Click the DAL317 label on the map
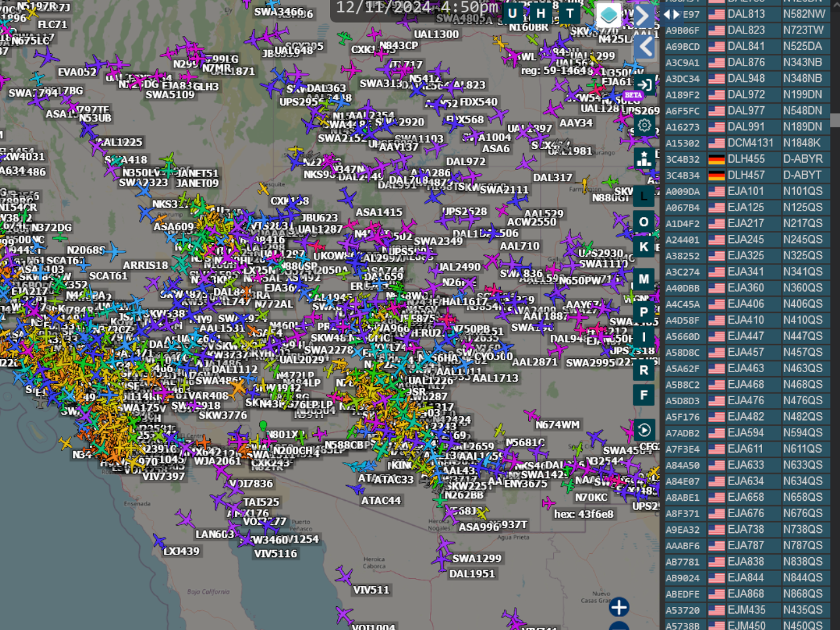The height and width of the screenshot is (630, 840). [553, 178]
